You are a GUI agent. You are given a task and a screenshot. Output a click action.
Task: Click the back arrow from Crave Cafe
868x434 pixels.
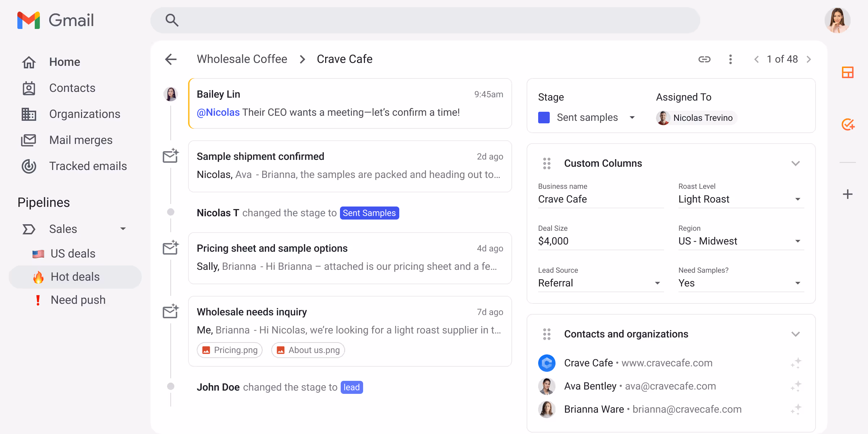click(170, 59)
